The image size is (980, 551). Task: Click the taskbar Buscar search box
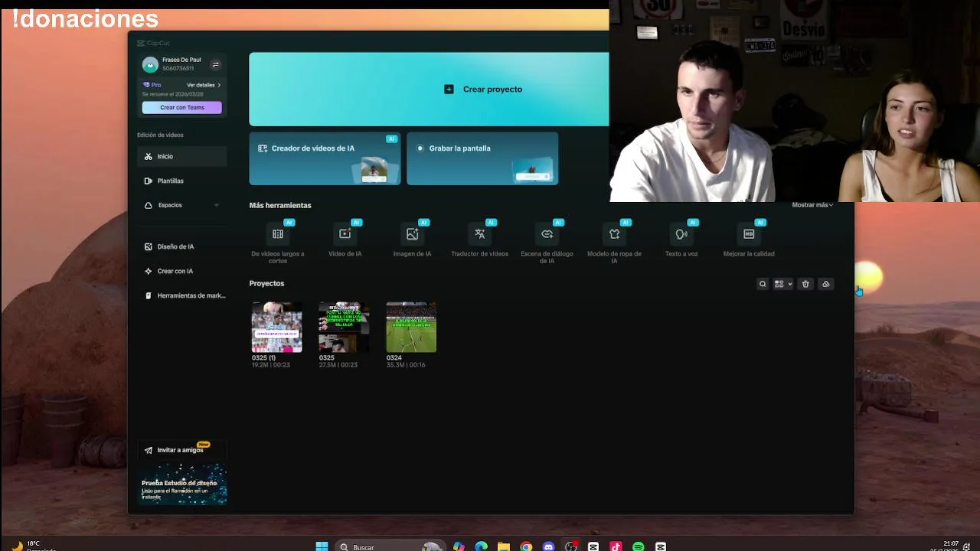point(391,546)
